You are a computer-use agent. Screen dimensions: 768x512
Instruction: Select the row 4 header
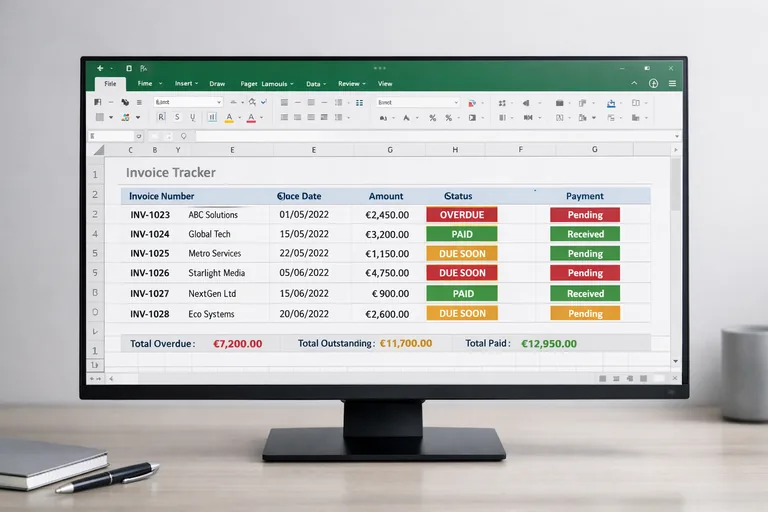point(95,234)
